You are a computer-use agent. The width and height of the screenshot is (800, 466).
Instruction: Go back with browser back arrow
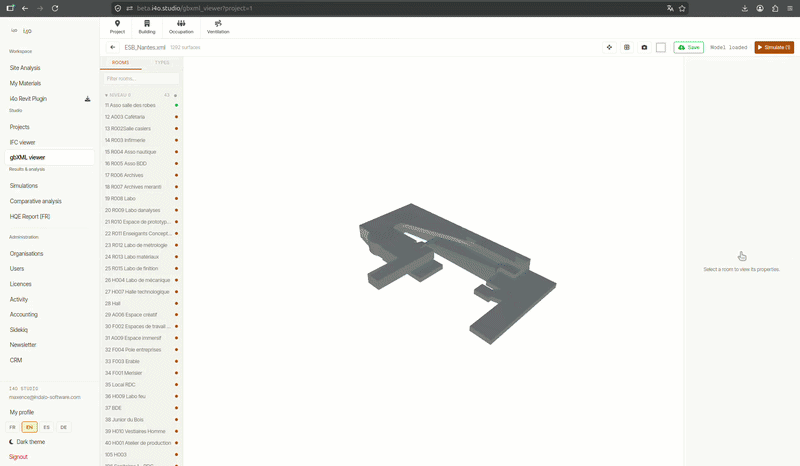pos(25,8)
